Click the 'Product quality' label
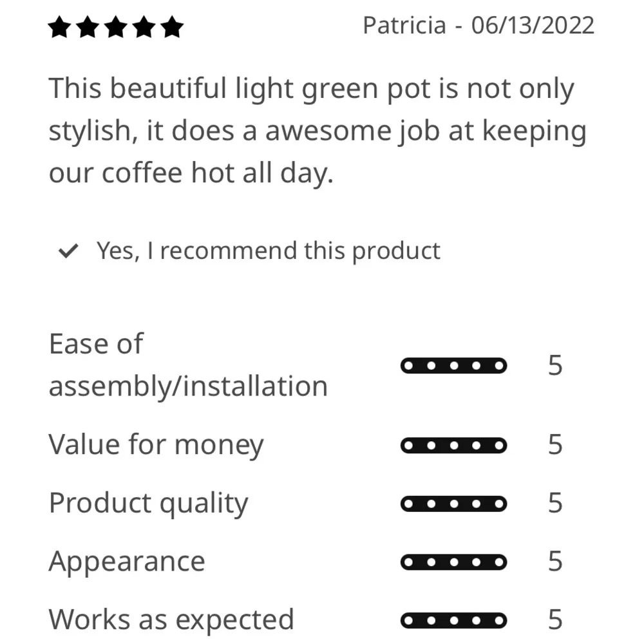Image resolution: width=644 pixels, height=644 pixels. coord(148,504)
